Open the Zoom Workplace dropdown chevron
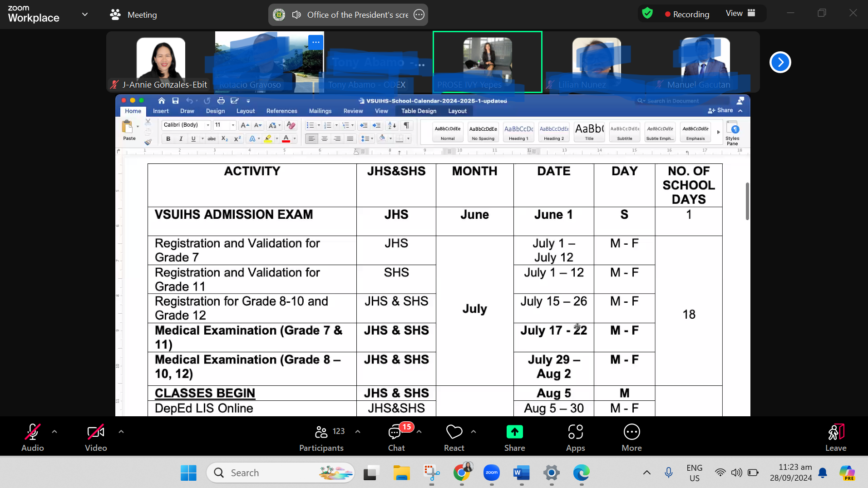Viewport: 868px width, 488px height. (x=85, y=15)
